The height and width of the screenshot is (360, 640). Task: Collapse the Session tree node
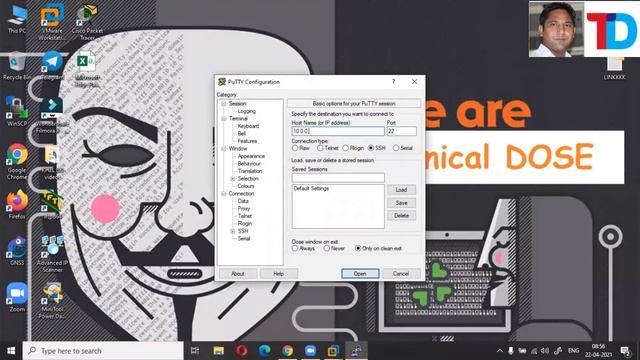pyautogui.click(x=224, y=104)
